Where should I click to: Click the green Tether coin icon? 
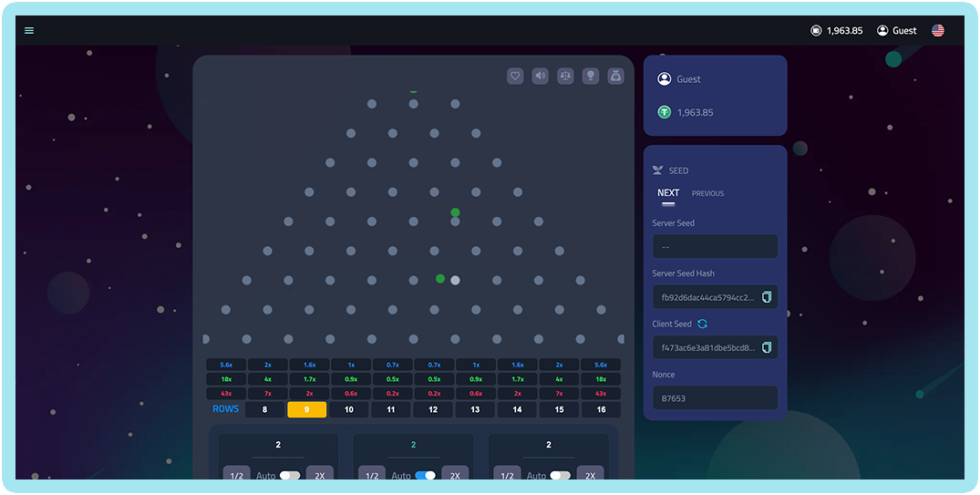(664, 112)
